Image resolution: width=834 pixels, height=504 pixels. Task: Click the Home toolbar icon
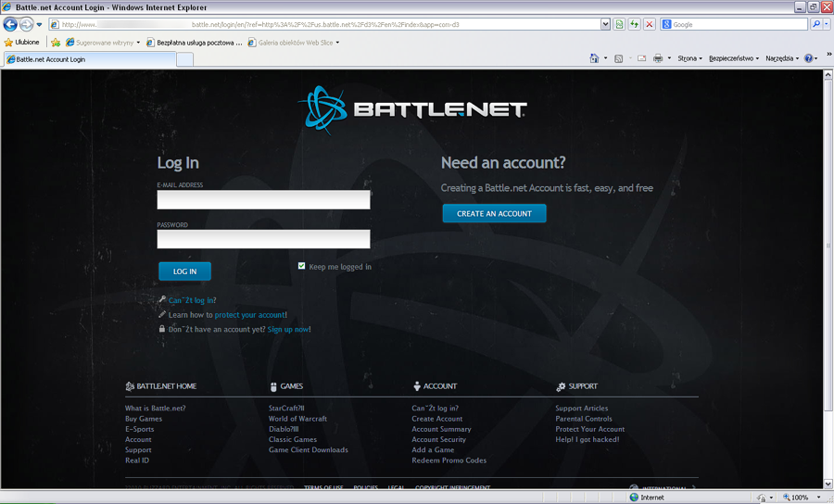pyautogui.click(x=594, y=58)
